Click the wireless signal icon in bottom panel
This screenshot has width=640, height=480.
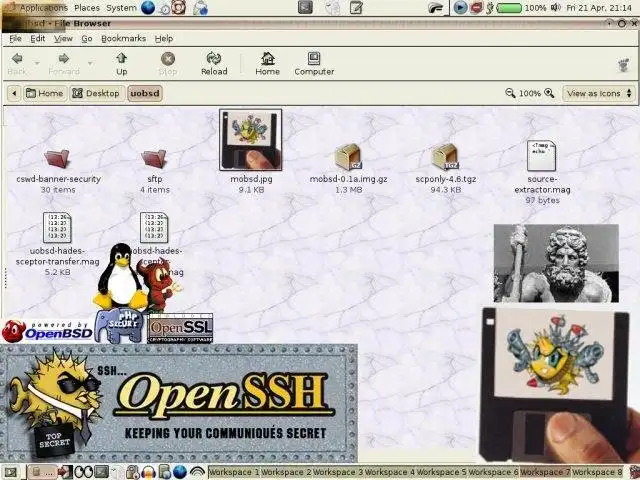198,472
